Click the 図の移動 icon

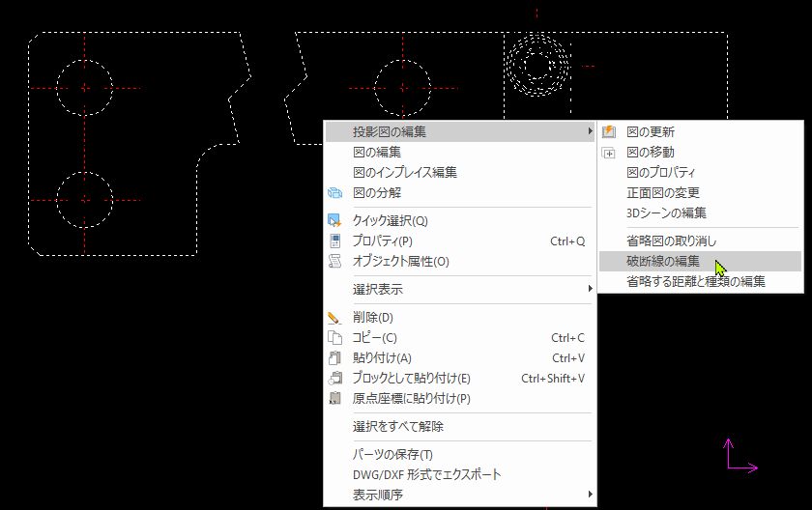pyautogui.click(x=609, y=153)
